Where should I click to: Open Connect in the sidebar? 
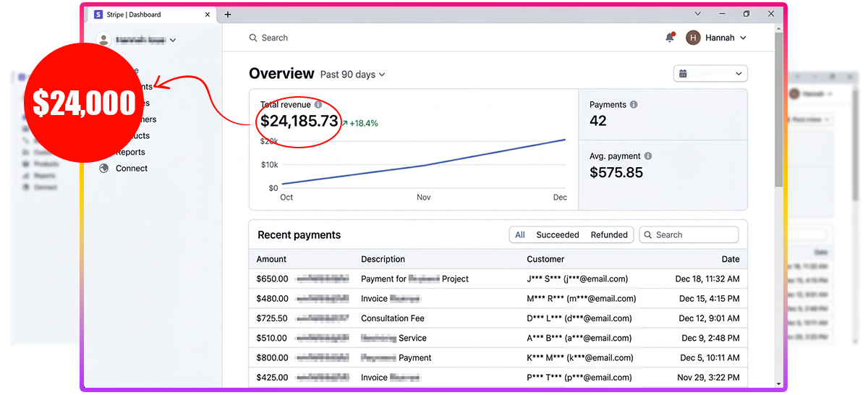pyautogui.click(x=132, y=169)
